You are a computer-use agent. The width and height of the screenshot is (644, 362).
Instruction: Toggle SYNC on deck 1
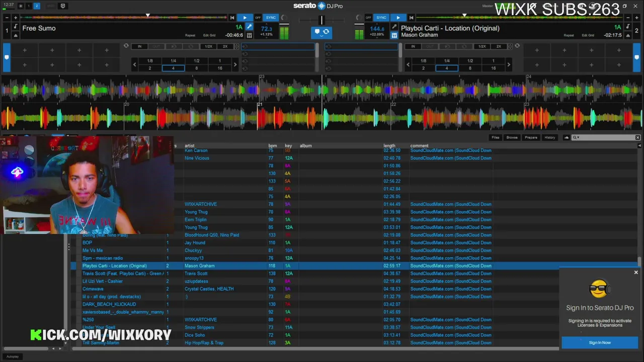(x=271, y=18)
